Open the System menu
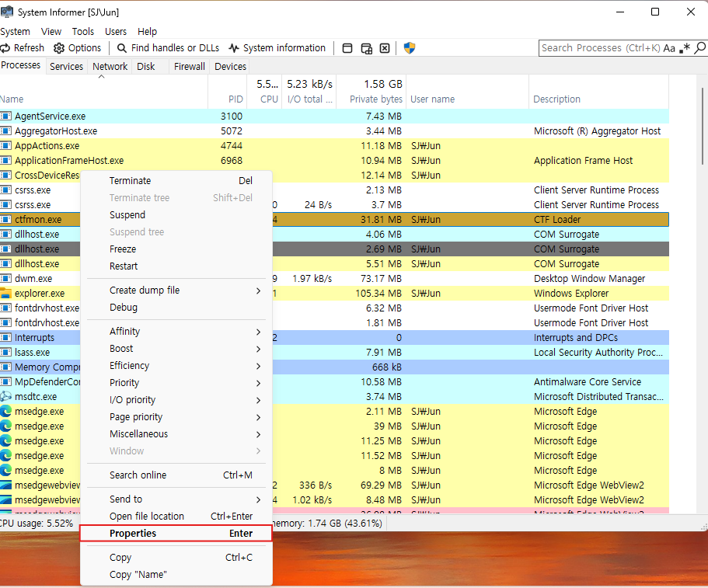 (15, 32)
